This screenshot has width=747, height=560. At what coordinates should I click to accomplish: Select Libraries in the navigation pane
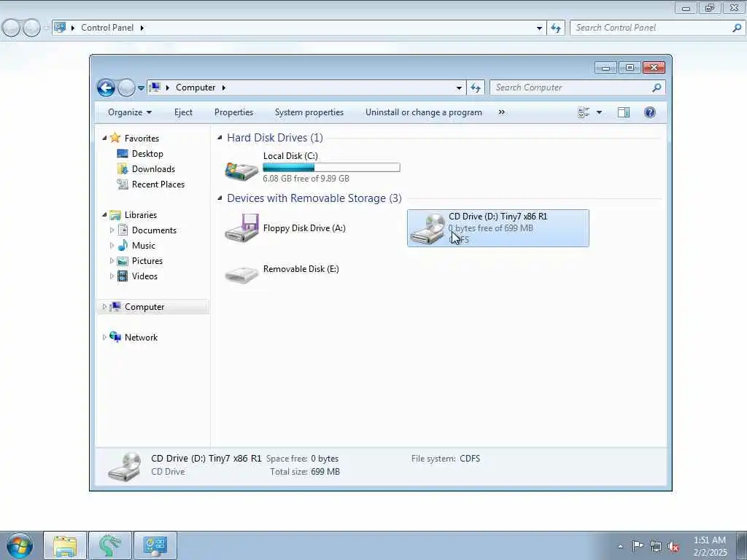coord(141,215)
